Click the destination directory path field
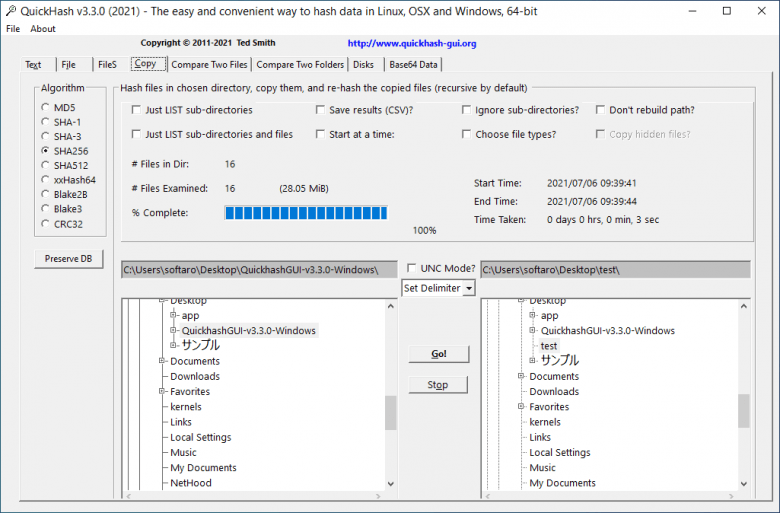Screen dimensions: 780x513 tap(615, 270)
